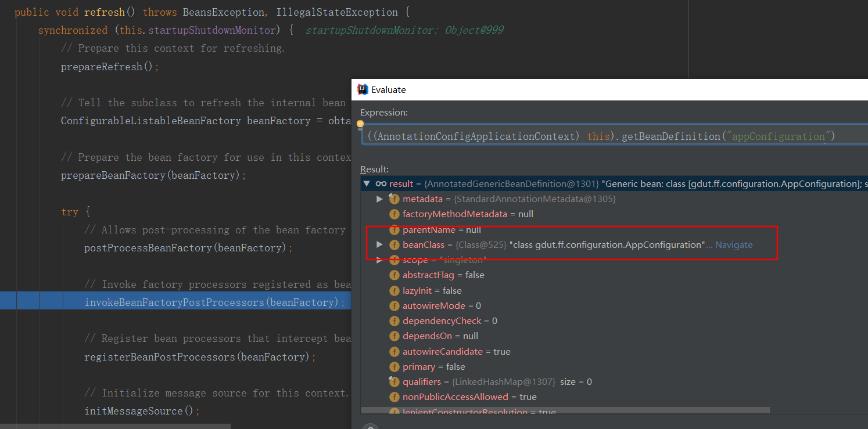Click the field icon next to factoryMethodMetadata

tap(394, 214)
